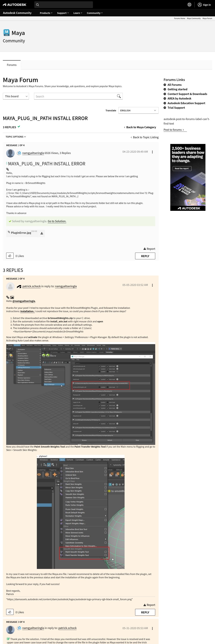The image size is (215, 644).
Task: Click Getting started link
Action: click(177, 89)
